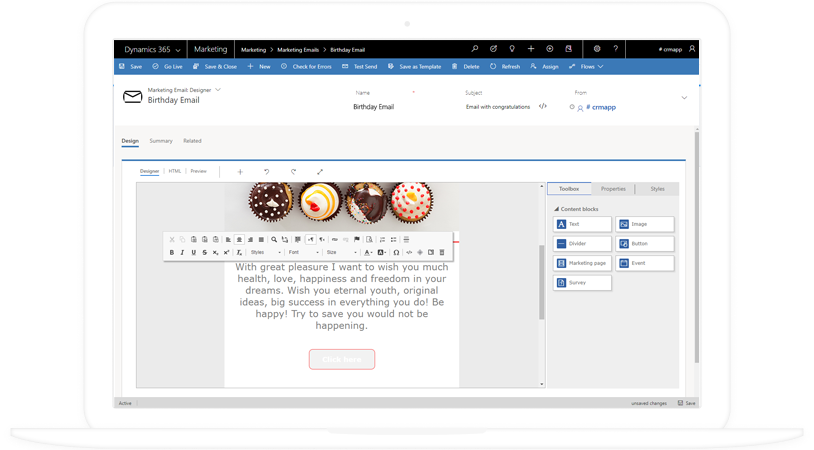Apply subscript formatting
The height and width of the screenshot is (450, 814).
click(x=215, y=252)
